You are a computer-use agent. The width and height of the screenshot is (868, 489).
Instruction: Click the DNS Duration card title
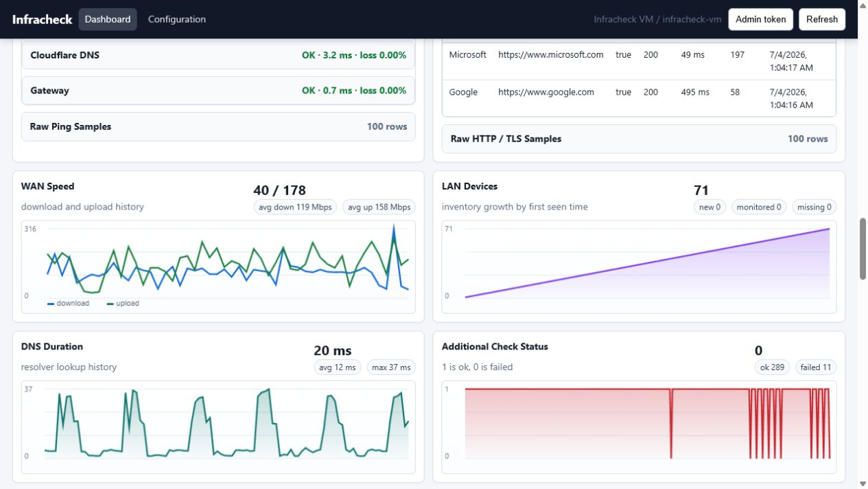(x=52, y=347)
